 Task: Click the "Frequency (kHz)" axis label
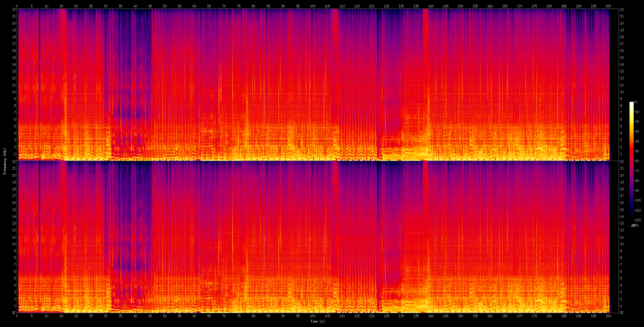(x=5, y=161)
